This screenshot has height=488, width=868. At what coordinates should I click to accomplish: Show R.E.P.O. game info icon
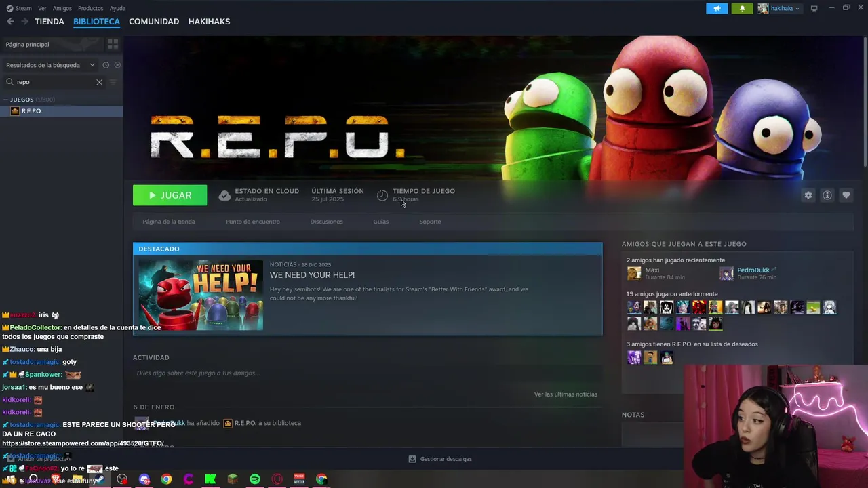click(827, 195)
